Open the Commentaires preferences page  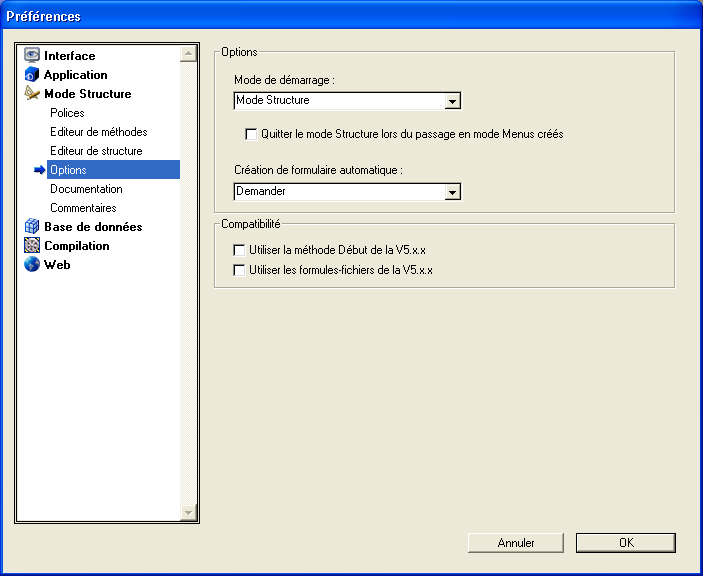pos(83,208)
